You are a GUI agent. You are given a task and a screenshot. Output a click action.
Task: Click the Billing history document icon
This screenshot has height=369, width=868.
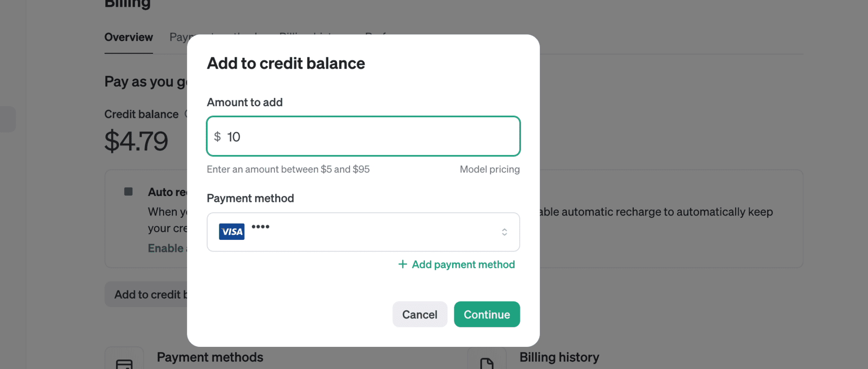tap(486, 363)
